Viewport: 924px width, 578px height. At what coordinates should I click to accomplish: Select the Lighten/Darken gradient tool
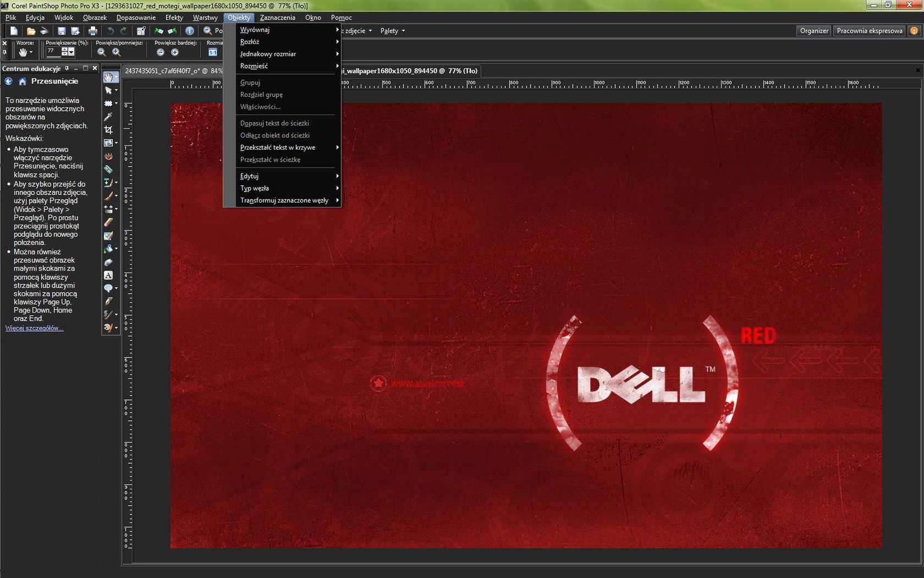pyautogui.click(x=109, y=209)
